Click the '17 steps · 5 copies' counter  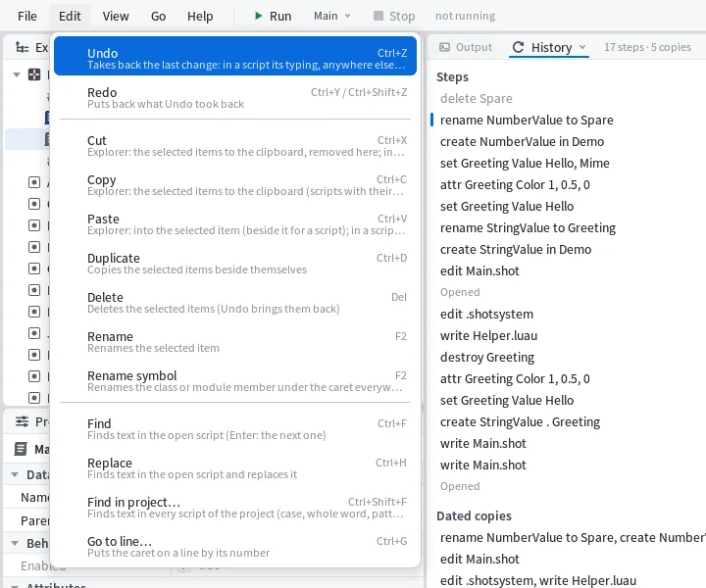(x=647, y=47)
